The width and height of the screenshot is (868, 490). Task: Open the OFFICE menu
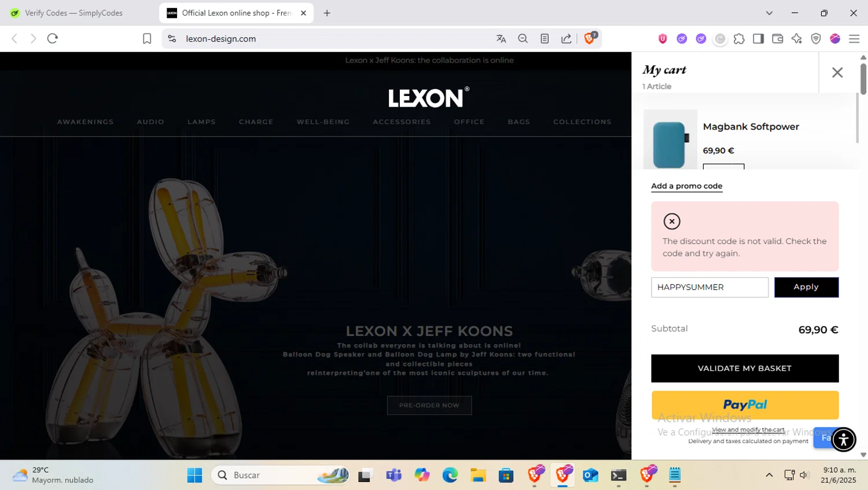click(469, 122)
